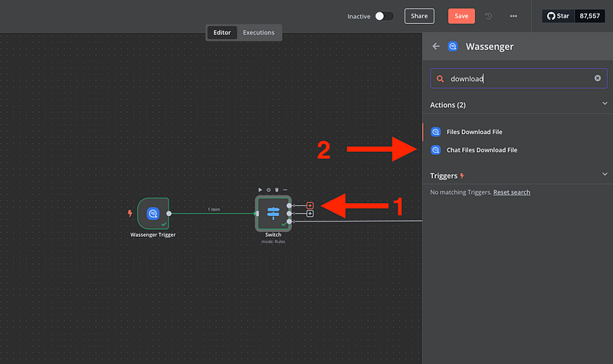Image resolution: width=613 pixels, height=364 pixels.
Task: Open the three-dot workflow options menu
Action: pos(513,16)
